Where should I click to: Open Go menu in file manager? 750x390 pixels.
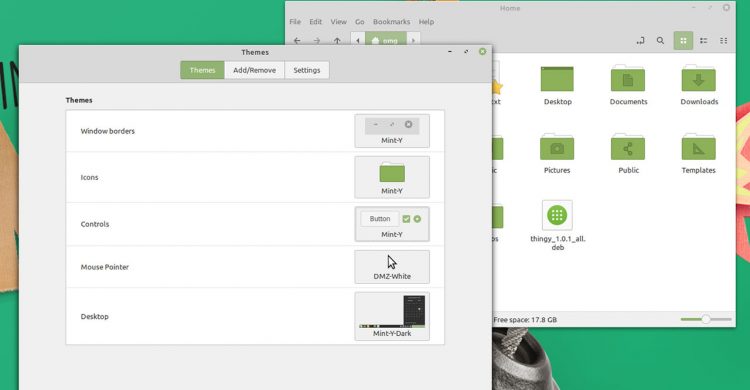360,22
